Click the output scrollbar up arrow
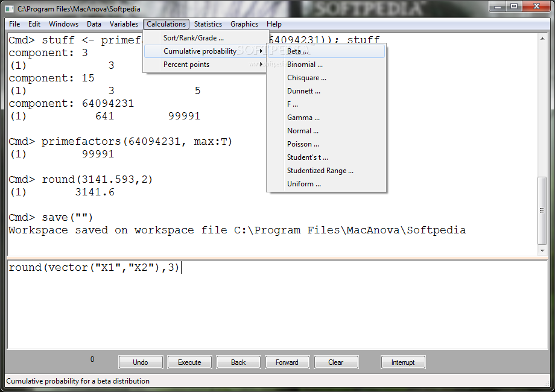 pos(542,38)
